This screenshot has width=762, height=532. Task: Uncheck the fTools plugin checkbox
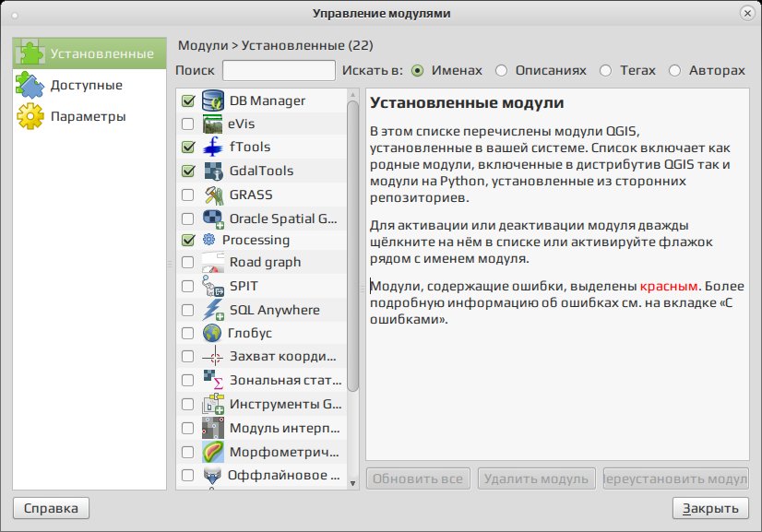pos(188,147)
